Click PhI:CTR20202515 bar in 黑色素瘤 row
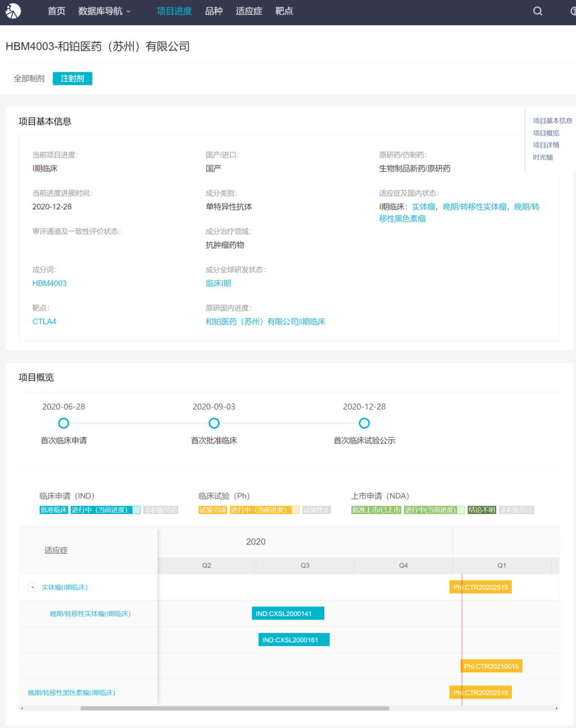 pyautogui.click(x=481, y=692)
